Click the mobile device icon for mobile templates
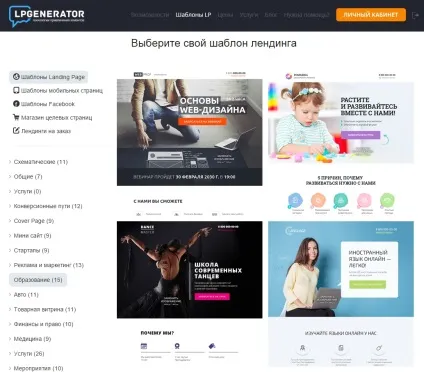Image resolution: width=424 pixels, height=372 pixels. point(16,90)
